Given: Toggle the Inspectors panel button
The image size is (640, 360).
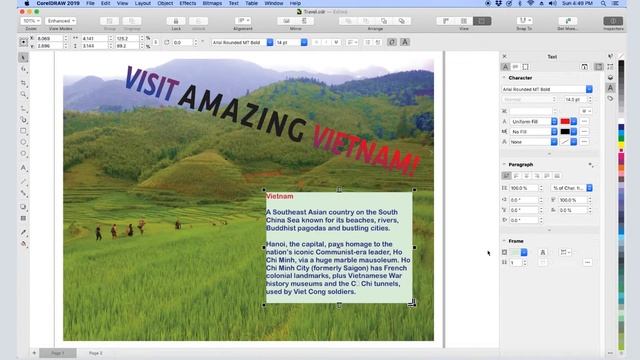Looking at the screenshot, I should coord(613,21).
